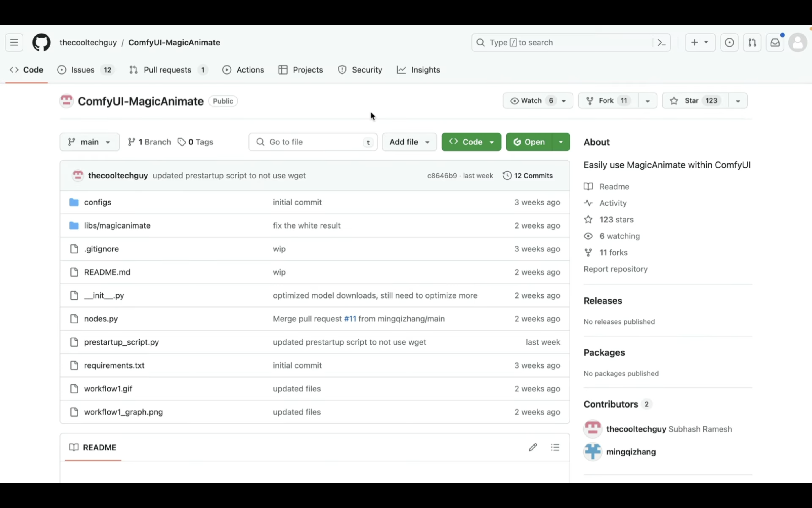Click mingqizhang contributor avatar
This screenshot has width=812, height=508.
(x=593, y=452)
